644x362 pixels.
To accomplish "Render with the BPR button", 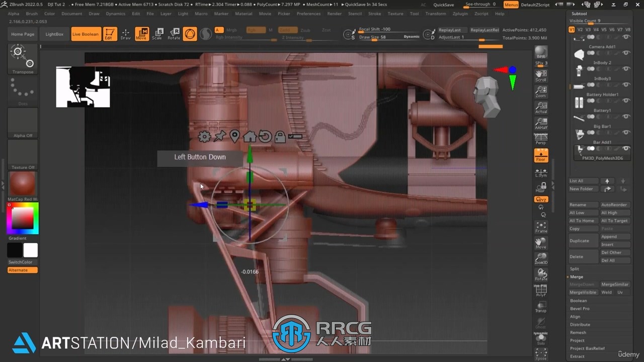I will (x=541, y=52).
